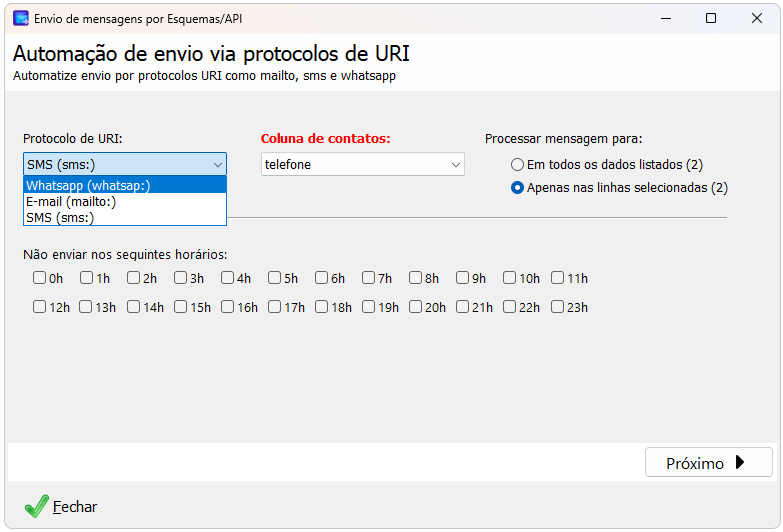This screenshot has height=532, width=783.
Task: Check the 12h checkbox
Action: point(39,307)
